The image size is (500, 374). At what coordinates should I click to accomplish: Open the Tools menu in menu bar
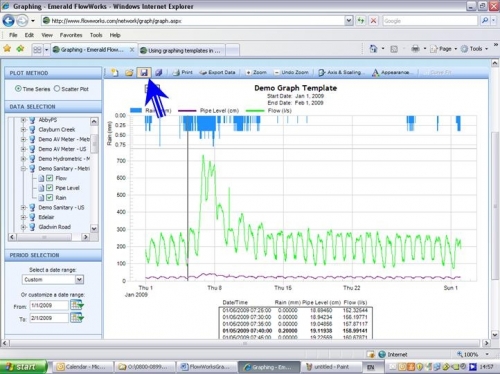[x=96, y=35]
